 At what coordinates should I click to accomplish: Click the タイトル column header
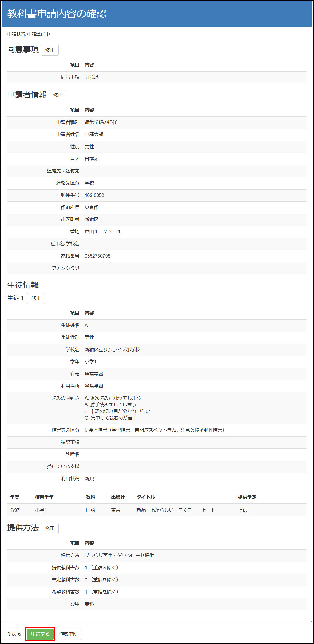click(x=146, y=497)
